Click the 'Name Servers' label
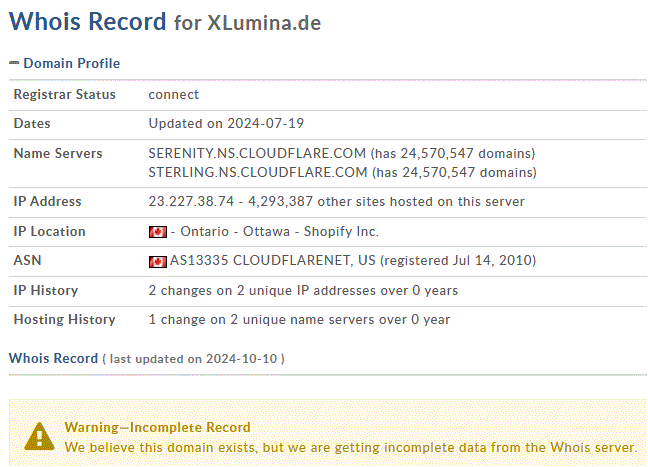 tap(58, 154)
